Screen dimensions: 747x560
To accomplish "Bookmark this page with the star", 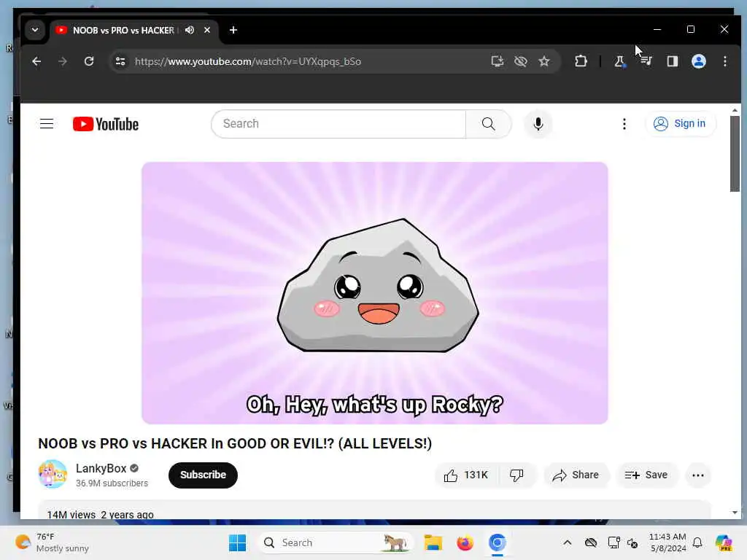I will tap(544, 61).
